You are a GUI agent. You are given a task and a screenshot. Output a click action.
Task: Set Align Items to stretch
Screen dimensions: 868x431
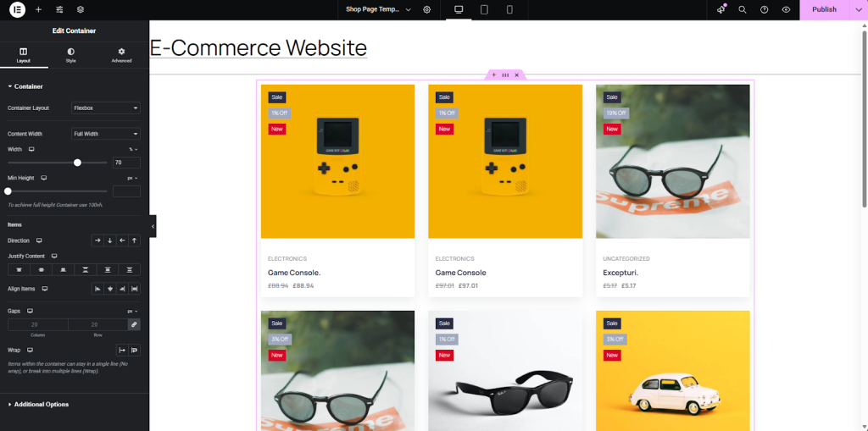pos(134,289)
